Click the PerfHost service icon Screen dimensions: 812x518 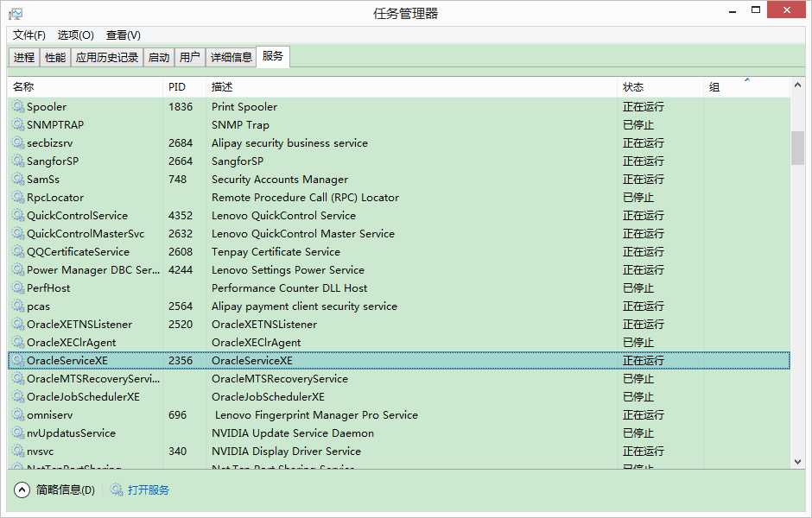click(19, 287)
